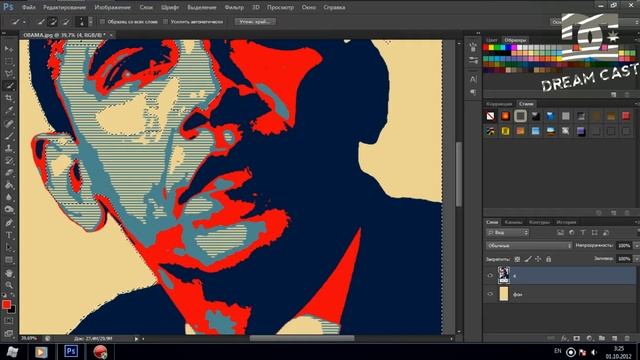640x360 pixels.
Task: Enable 'Усилить автоматически' checkbox
Action: [165, 22]
